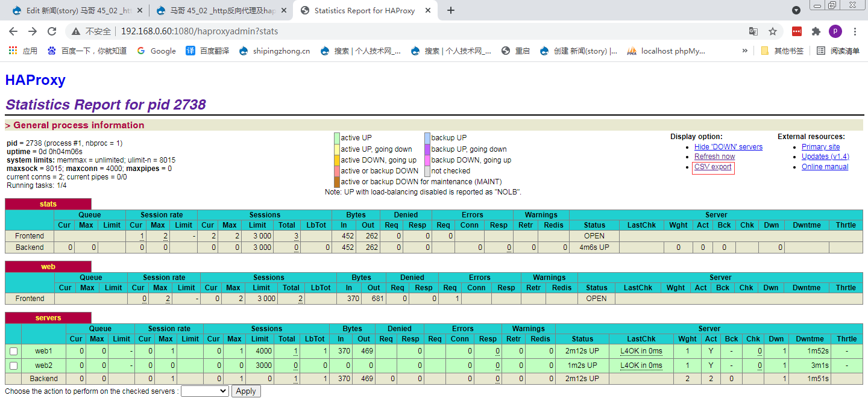Click the servers proxy section header
This screenshot has width=868, height=398.
coord(48,318)
